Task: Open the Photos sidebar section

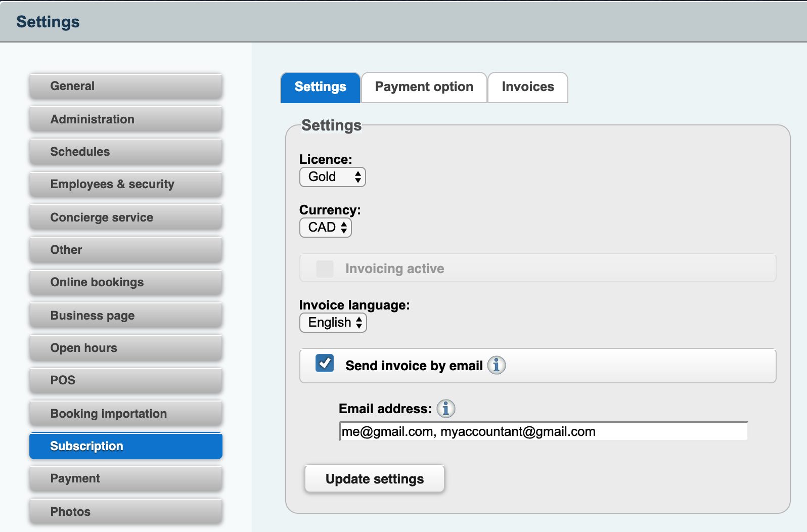Action: tap(126, 512)
